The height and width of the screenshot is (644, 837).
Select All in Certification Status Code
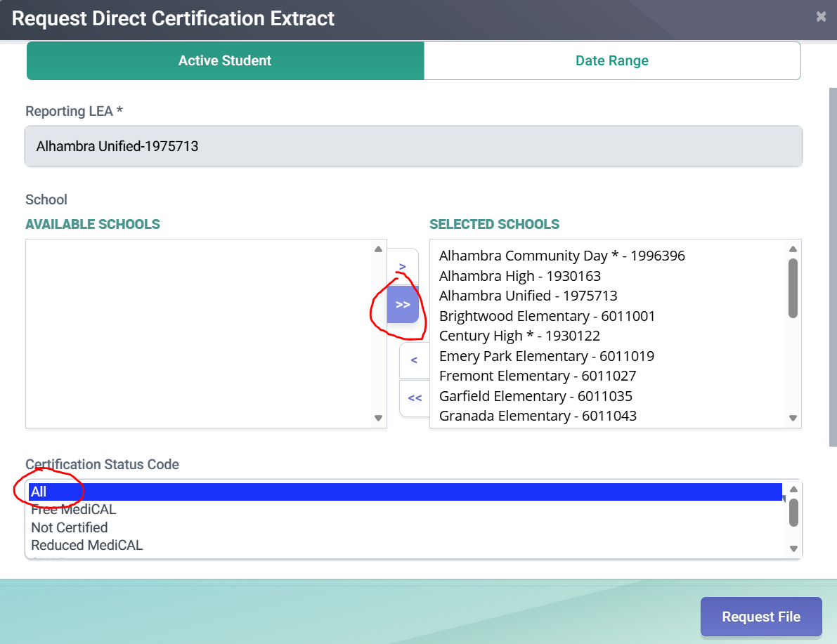point(405,492)
